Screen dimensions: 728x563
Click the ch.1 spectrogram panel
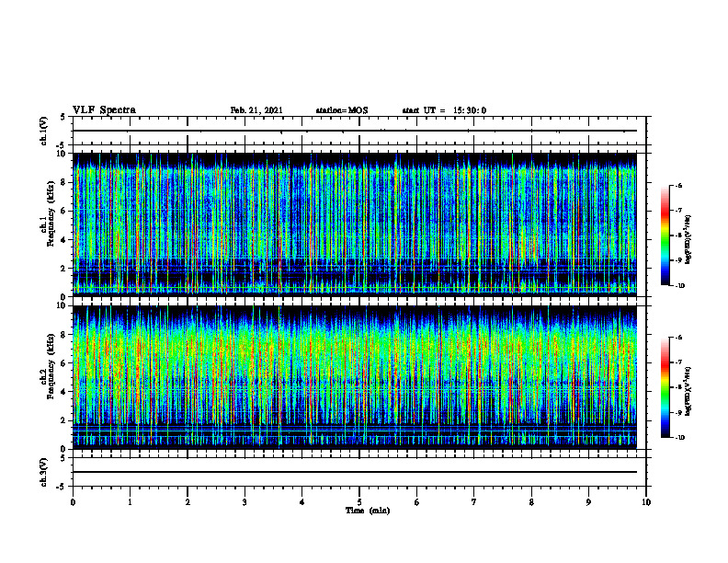coord(355,224)
